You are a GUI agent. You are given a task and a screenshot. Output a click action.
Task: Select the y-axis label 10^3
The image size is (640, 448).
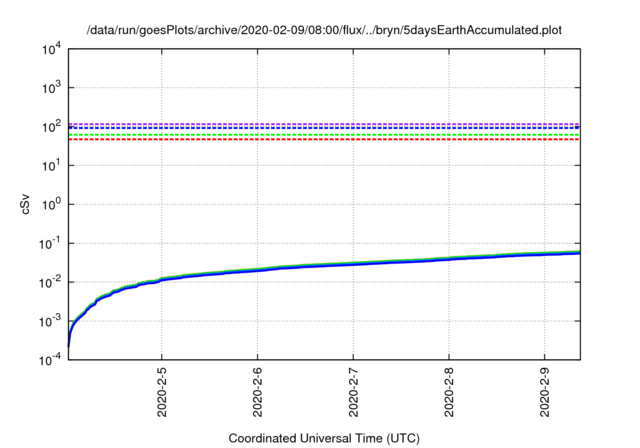pos(51,87)
